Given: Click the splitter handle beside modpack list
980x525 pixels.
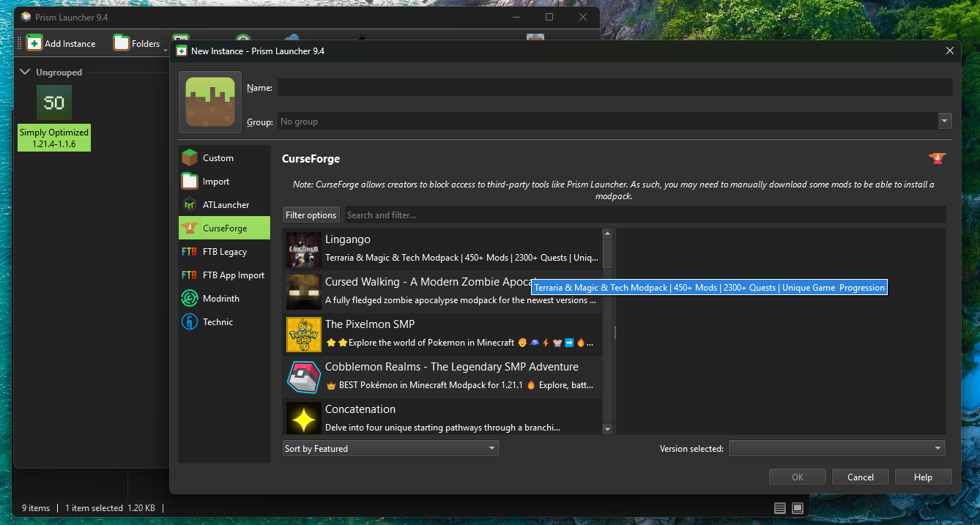Looking at the screenshot, I should pyautogui.click(x=615, y=332).
